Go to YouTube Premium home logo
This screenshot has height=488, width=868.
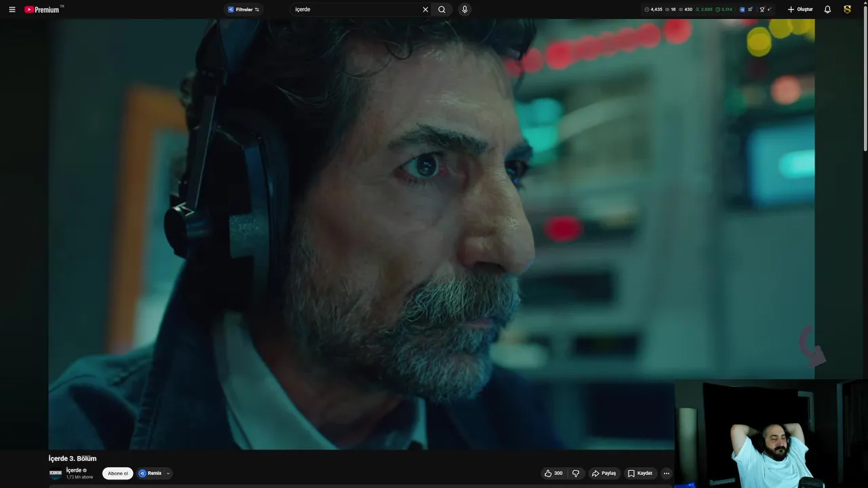click(x=43, y=9)
